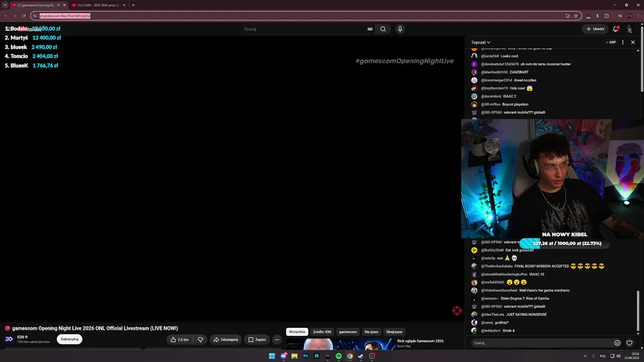644x362 pixels.
Task: Open the 0XP chat points badge
Action: [611, 42]
